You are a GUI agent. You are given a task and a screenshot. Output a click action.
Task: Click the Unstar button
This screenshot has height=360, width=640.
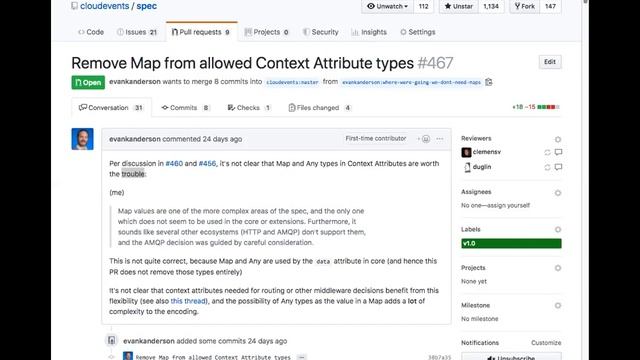458,6
